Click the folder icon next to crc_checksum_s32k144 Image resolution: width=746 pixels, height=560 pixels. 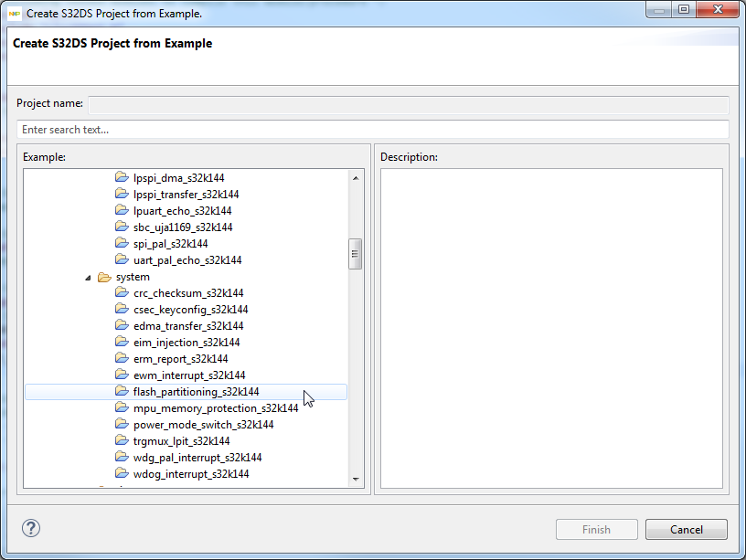[x=122, y=293]
